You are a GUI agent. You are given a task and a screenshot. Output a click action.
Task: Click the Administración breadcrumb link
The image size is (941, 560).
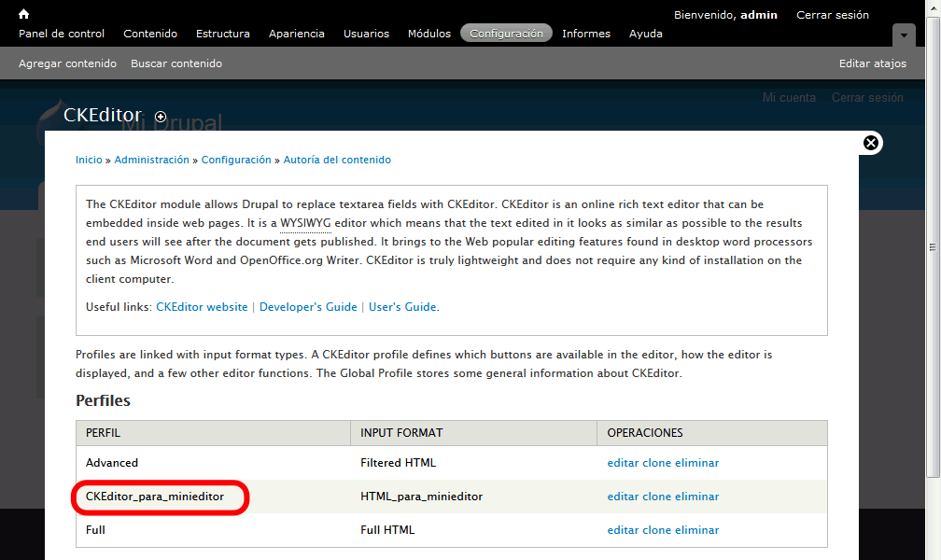click(151, 160)
